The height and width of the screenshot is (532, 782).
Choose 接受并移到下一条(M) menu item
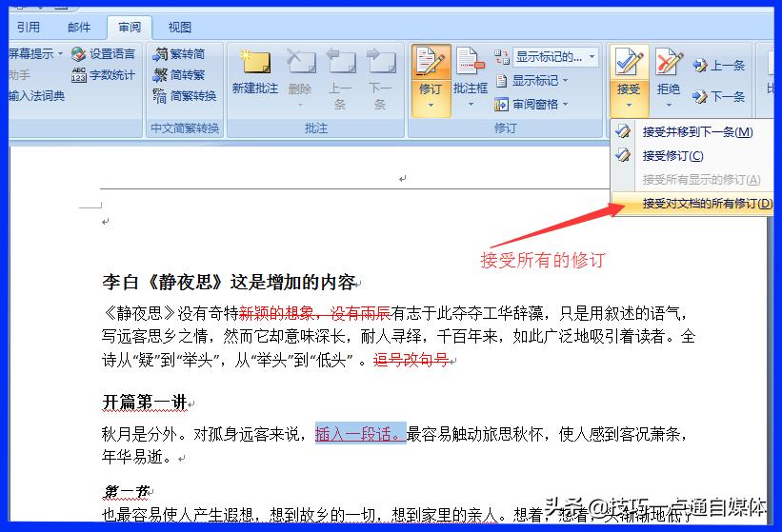click(692, 132)
